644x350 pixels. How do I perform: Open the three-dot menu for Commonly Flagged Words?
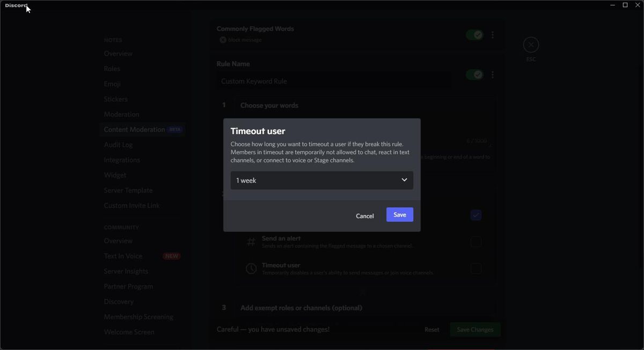(x=492, y=34)
